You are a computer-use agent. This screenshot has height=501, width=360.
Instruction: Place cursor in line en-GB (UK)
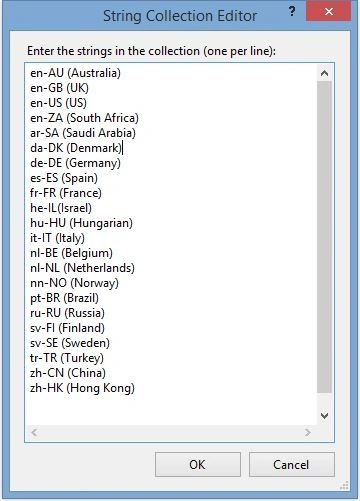(59, 88)
